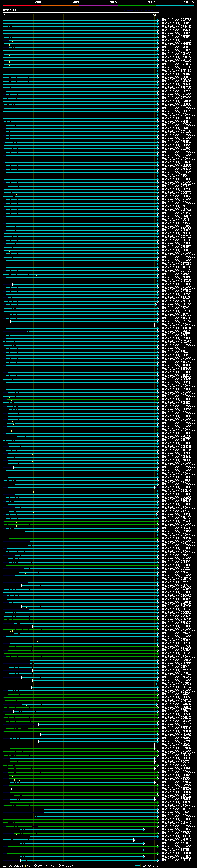Viewport: 197px width, 868px height.
Task: Select label UniRef100_C1BQ87
Action: coord(177,104)
